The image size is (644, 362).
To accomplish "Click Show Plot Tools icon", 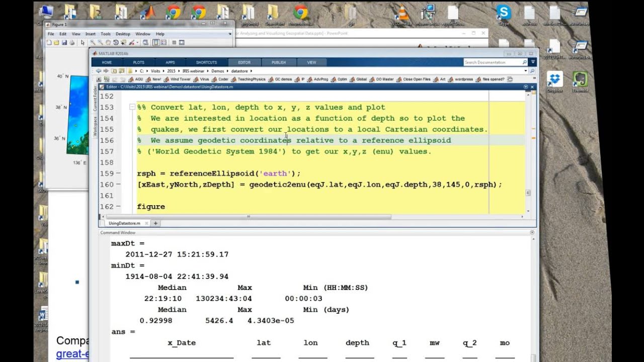I will [182, 43].
